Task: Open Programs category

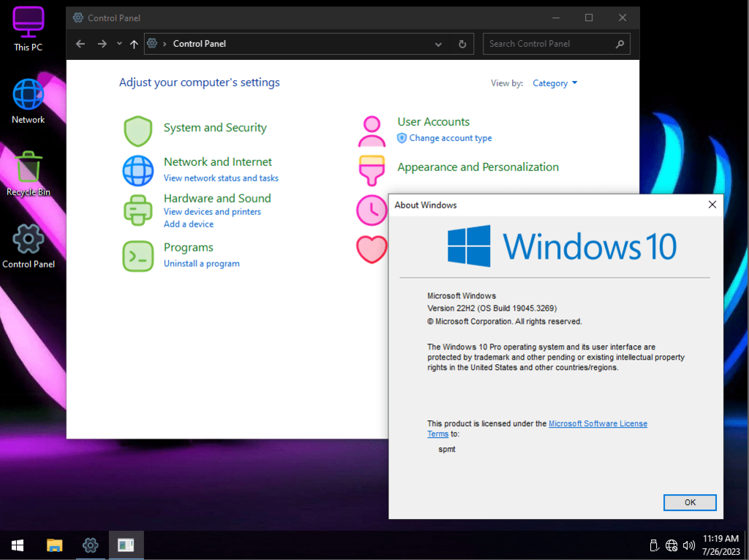Action: click(189, 247)
